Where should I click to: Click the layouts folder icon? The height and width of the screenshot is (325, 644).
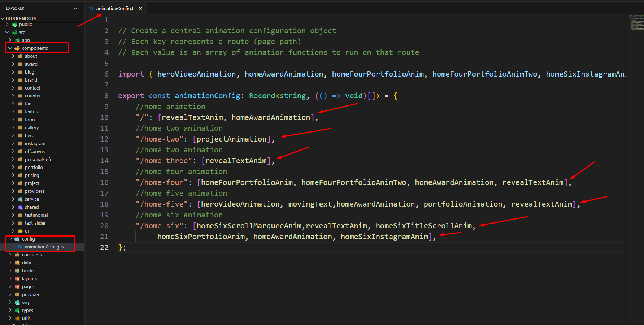(x=17, y=279)
